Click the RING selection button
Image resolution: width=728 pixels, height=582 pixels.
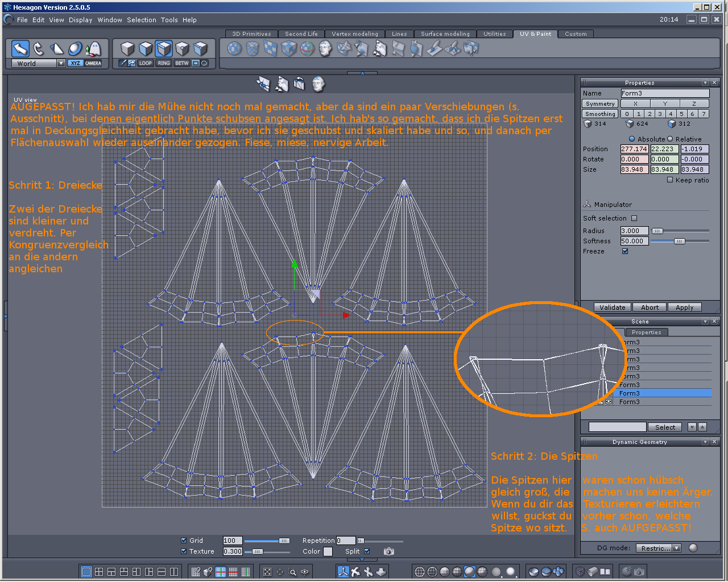(x=164, y=63)
